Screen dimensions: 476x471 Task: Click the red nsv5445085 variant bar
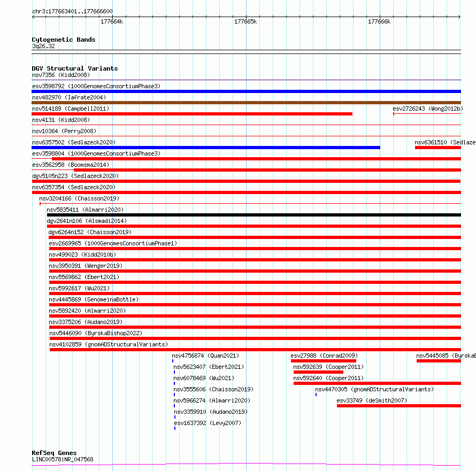(x=439, y=361)
